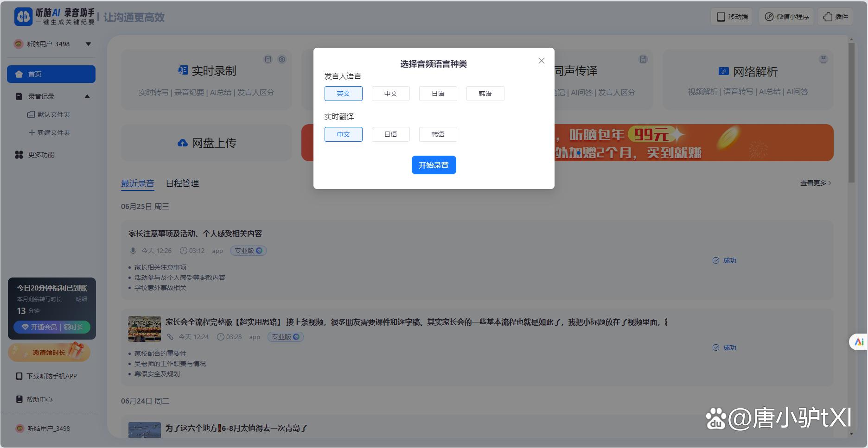Click the summary line 寒假安全及规划
Viewport: 868px width, 448px height.
pyautogui.click(x=157, y=374)
